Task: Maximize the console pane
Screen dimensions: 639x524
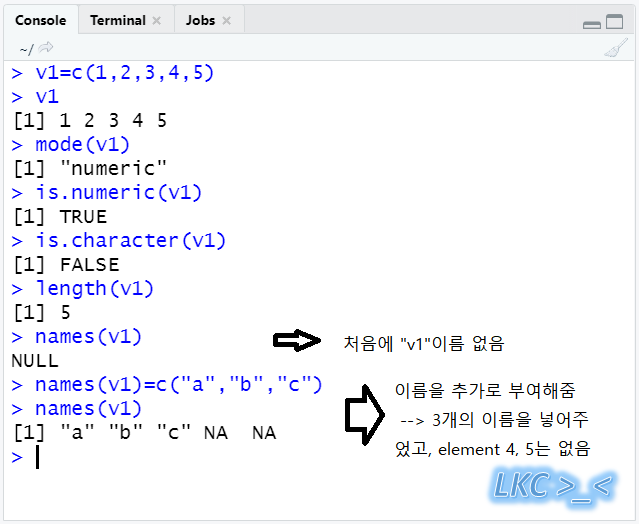Action: pyautogui.click(x=615, y=21)
